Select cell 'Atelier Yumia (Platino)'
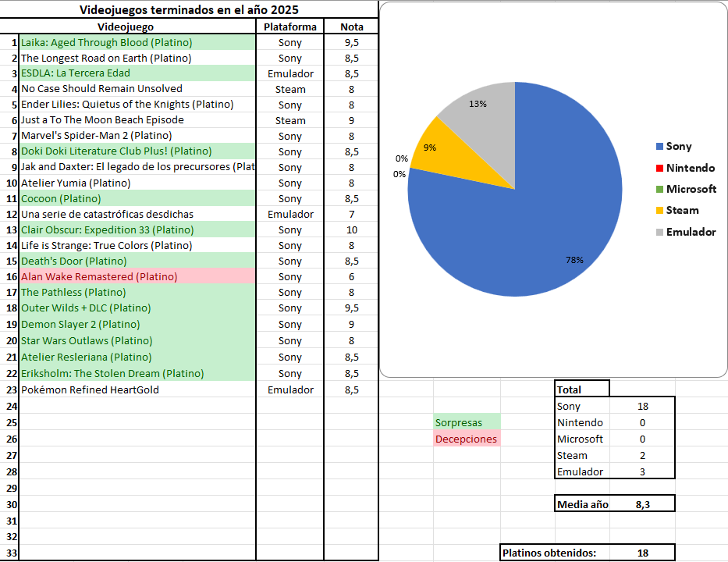The width and height of the screenshot is (728, 562). click(x=137, y=183)
